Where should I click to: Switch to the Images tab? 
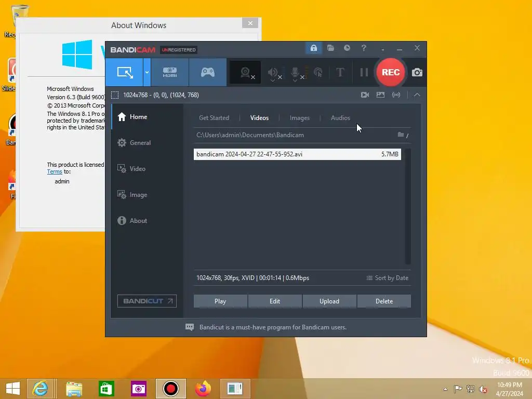[300, 118]
